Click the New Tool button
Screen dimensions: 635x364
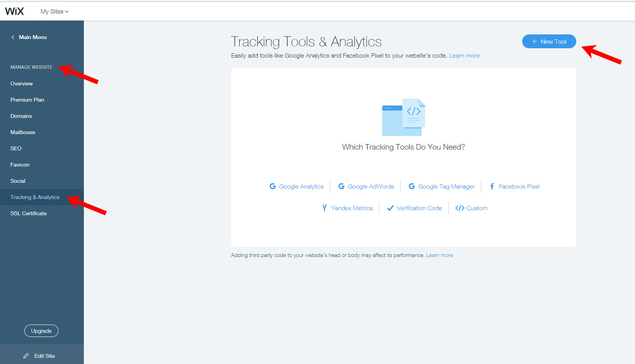[x=549, y=41]
